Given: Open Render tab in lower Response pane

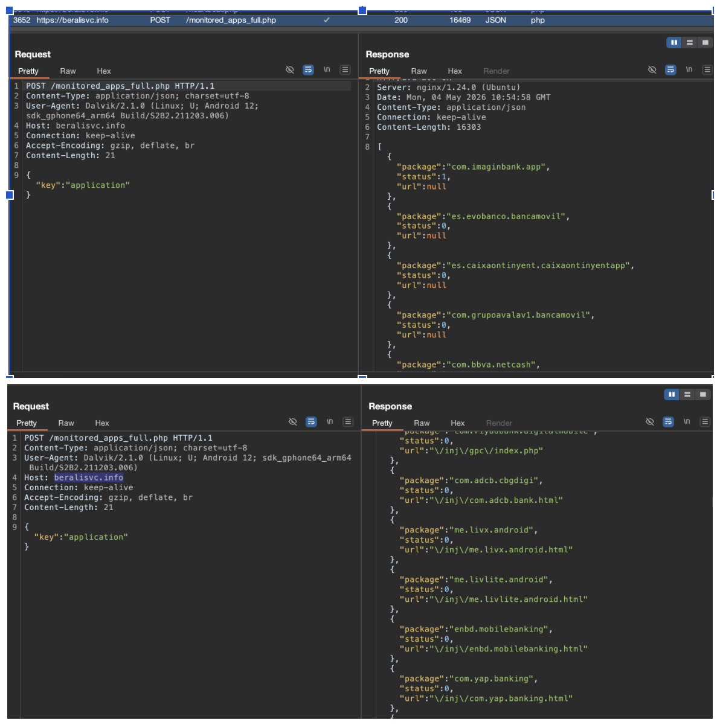Looking at the screenshot, I should pyautogui.click(x=499, y=423).
